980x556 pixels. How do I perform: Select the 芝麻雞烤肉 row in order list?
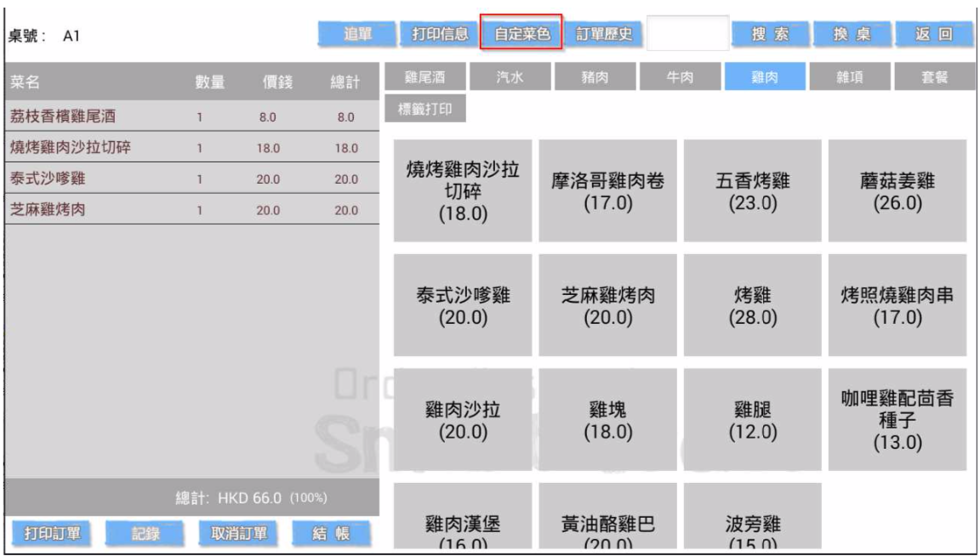[x=192, y=209]
